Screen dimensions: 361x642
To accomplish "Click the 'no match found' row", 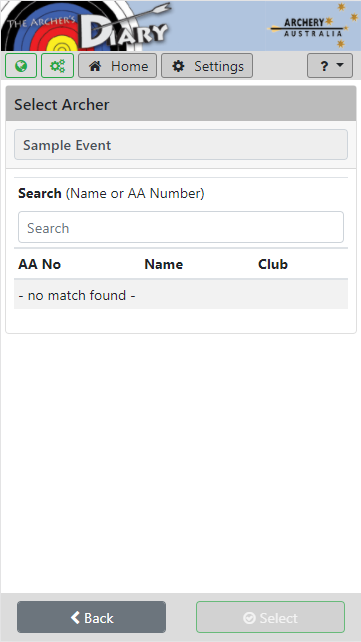I will click(x=181, y=295).
